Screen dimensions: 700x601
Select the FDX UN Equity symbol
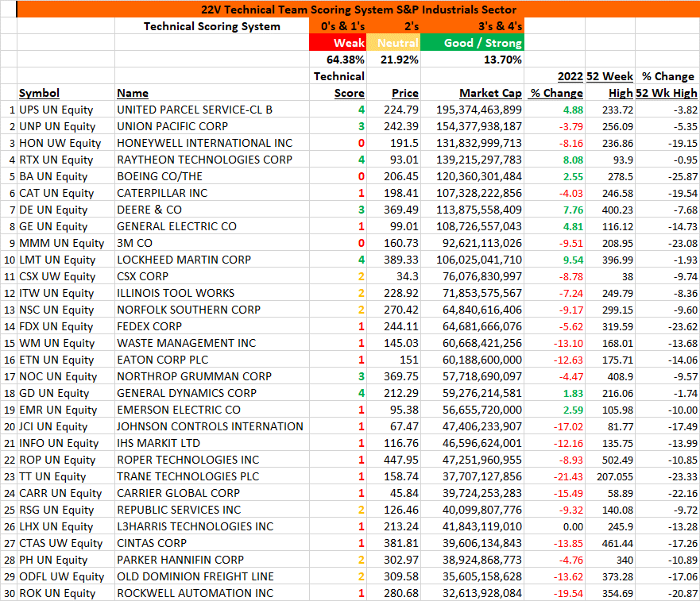coord(66,326)
